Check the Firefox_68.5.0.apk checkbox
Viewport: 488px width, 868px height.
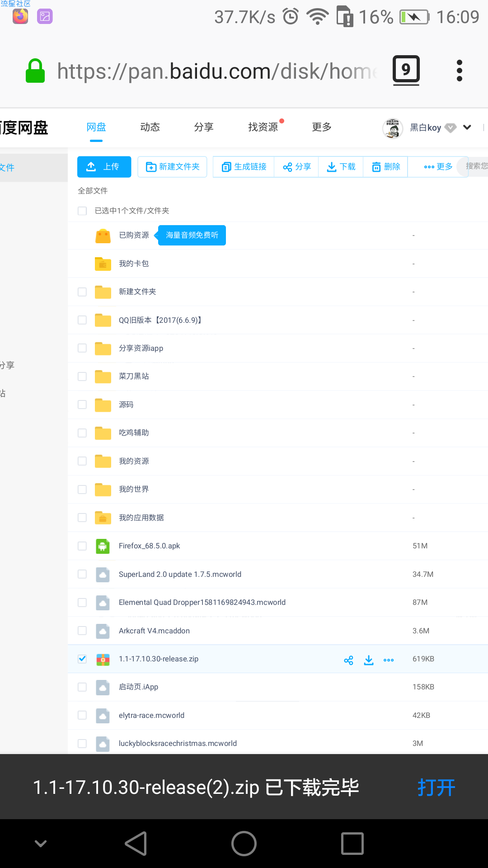point(82,546)
